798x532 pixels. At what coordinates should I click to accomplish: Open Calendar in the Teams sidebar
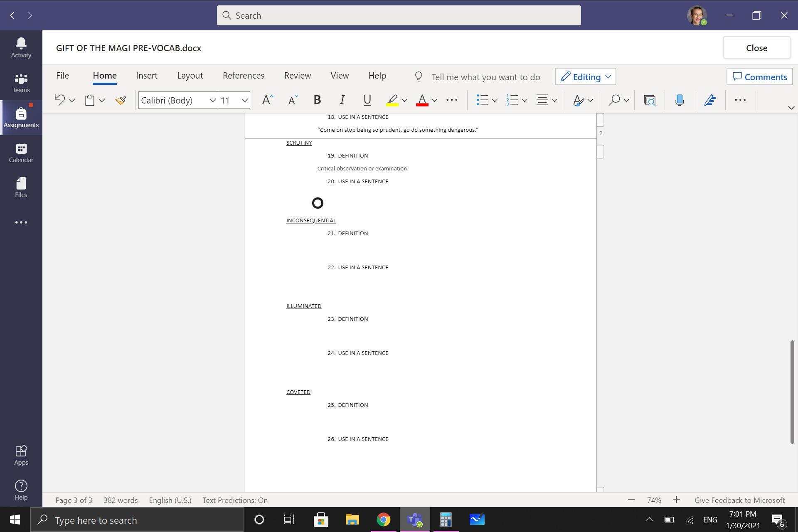pos(21,153)
